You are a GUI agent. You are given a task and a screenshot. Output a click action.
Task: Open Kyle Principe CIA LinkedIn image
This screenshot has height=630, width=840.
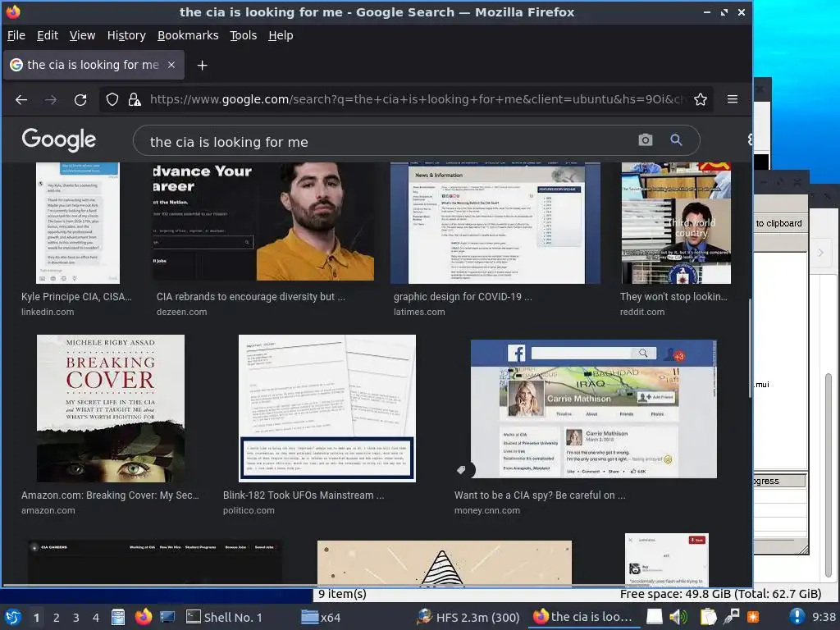pos(78,223)
